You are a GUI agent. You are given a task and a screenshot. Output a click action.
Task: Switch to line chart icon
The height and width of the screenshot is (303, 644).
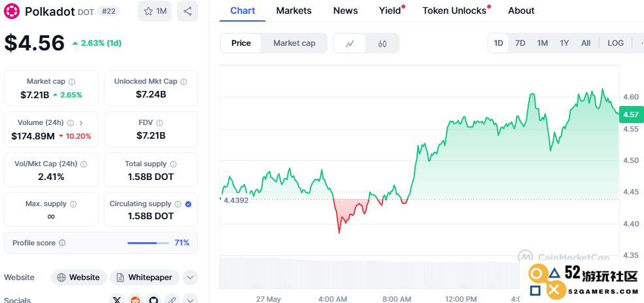pos(350,43)
